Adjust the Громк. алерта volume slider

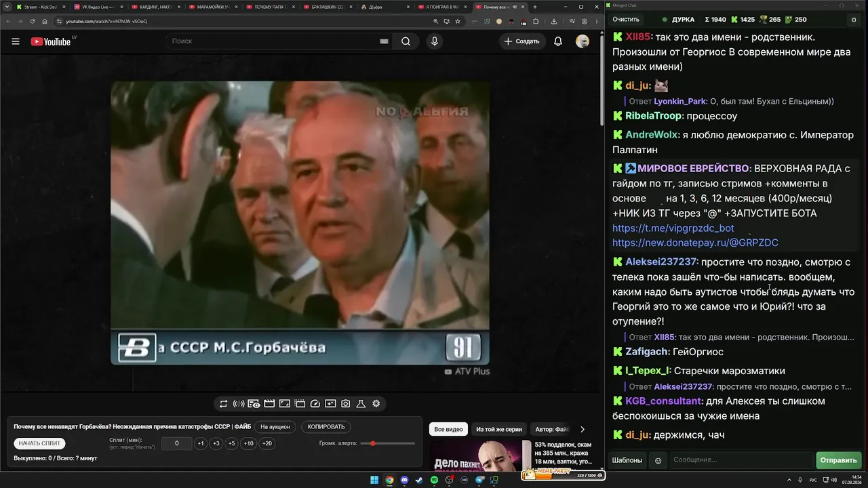coord(388,443)
